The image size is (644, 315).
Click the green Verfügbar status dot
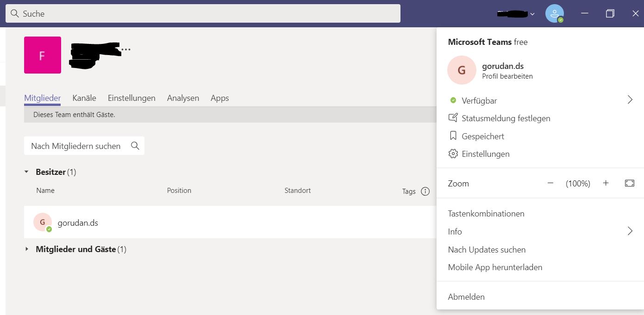pos(453,100)
